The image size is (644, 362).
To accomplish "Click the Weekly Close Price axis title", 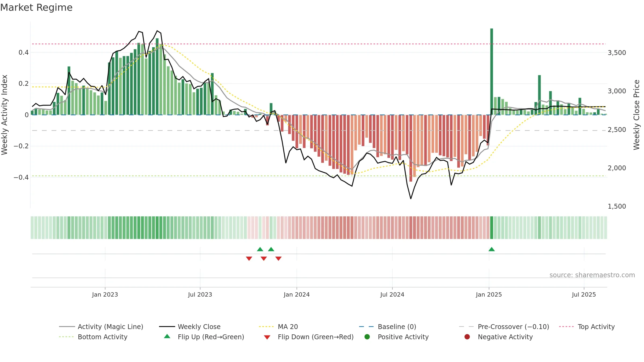I will 636,115.
